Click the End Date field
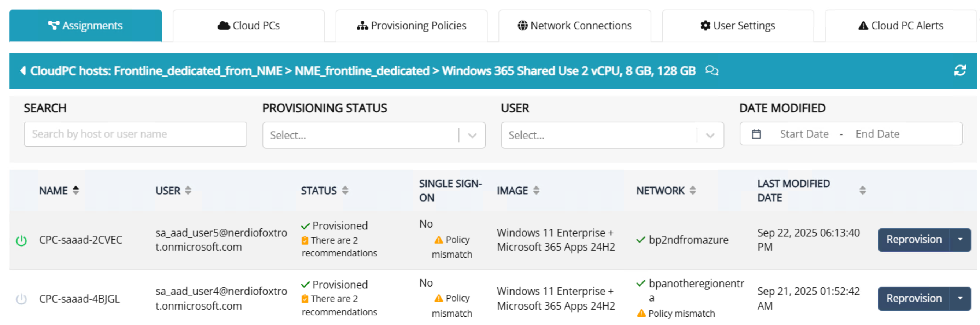 pos(877,134)
